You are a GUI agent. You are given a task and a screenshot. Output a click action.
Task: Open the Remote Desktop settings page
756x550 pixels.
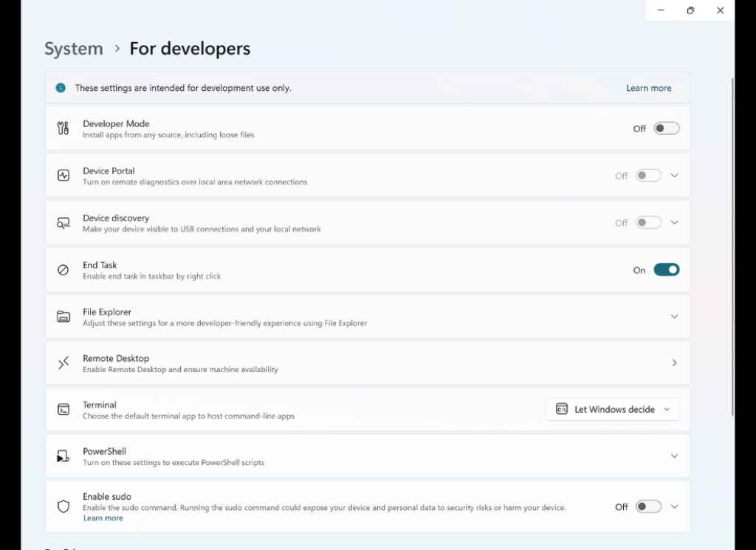(x=674, y=362)
